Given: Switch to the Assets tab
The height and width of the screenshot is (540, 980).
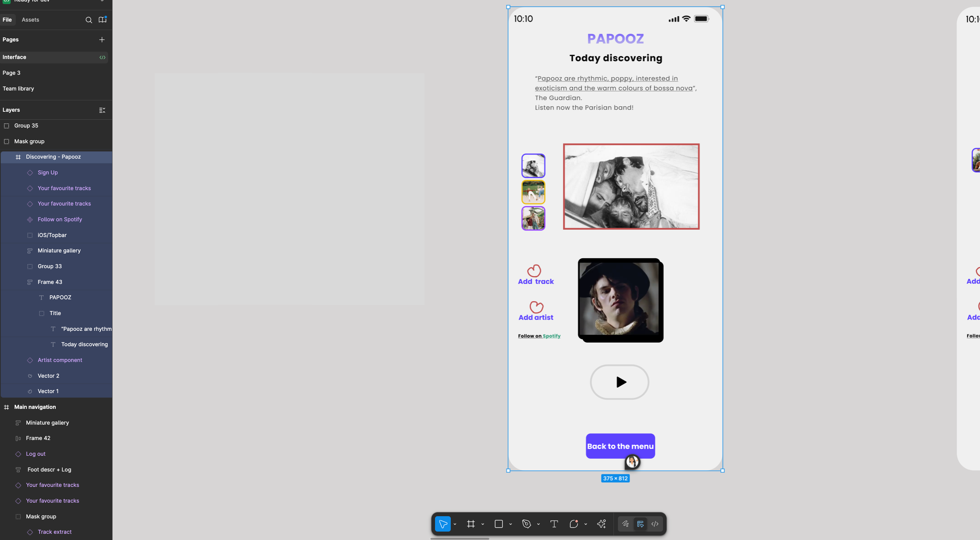Looking at the screenshot, I should [30, 20].
